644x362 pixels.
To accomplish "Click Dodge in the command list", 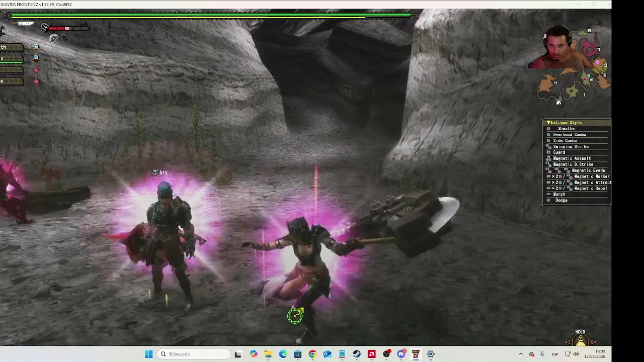I will tap(561, 201).
